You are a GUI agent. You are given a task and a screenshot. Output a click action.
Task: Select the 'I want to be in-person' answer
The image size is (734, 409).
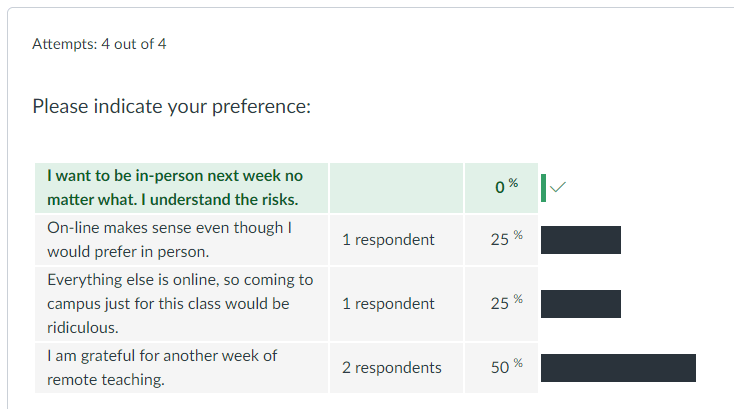click(x=174, y=187)
